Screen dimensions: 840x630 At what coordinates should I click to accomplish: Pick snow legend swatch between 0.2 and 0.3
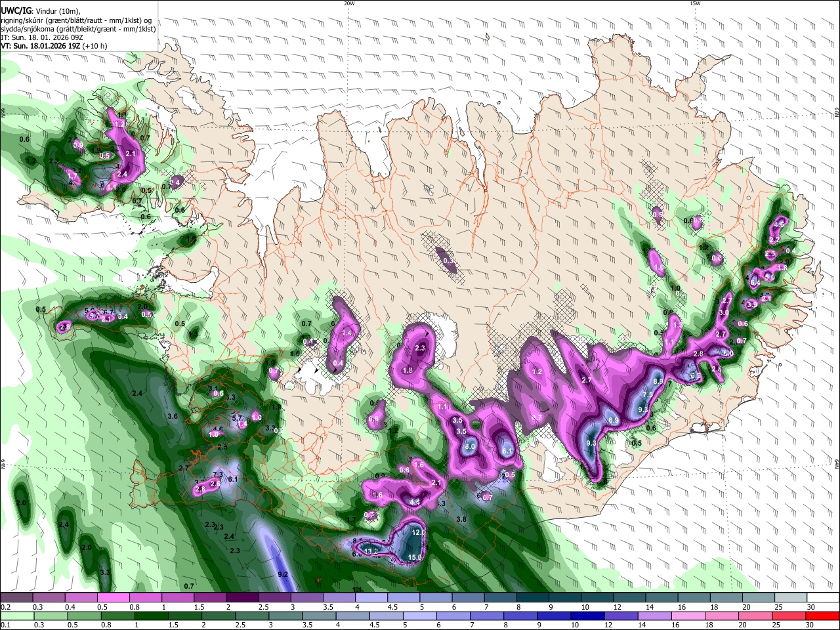point(16,597)
